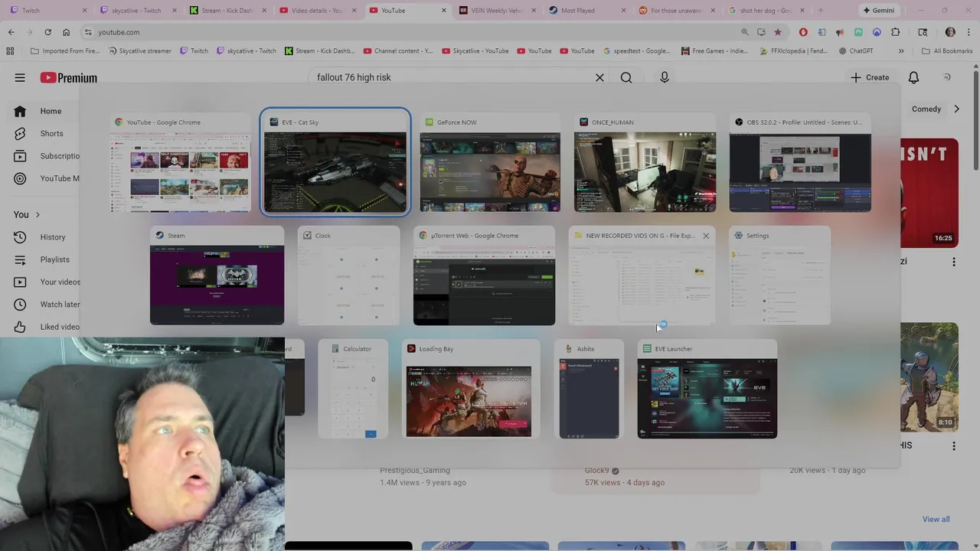This screenshot has height=551, width=980.
Task: Clear the search text with the X icon
Action: point(599,77)
